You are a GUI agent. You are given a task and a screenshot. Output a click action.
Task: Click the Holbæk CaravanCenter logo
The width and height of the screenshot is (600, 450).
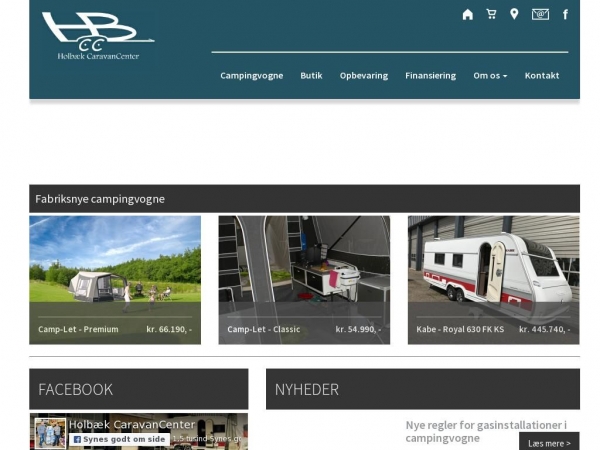(x=98, y=36)
